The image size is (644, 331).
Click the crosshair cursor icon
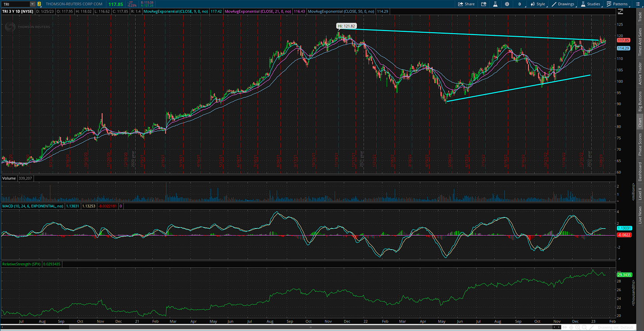click(x=571, y=327)
